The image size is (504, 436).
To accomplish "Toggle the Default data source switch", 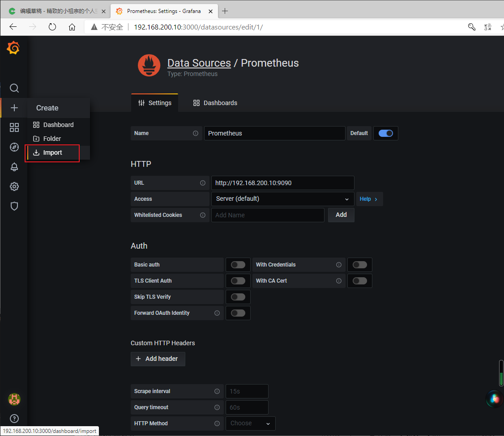I will 386,133.
